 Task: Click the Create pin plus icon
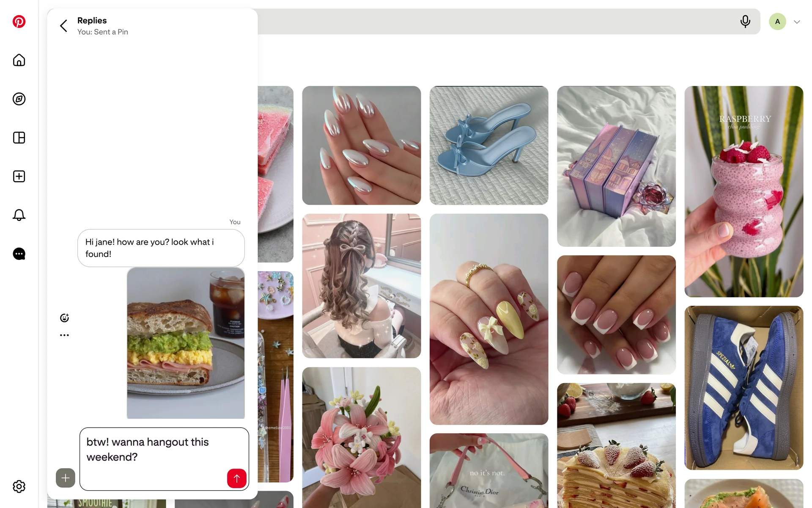click(19, 177)
